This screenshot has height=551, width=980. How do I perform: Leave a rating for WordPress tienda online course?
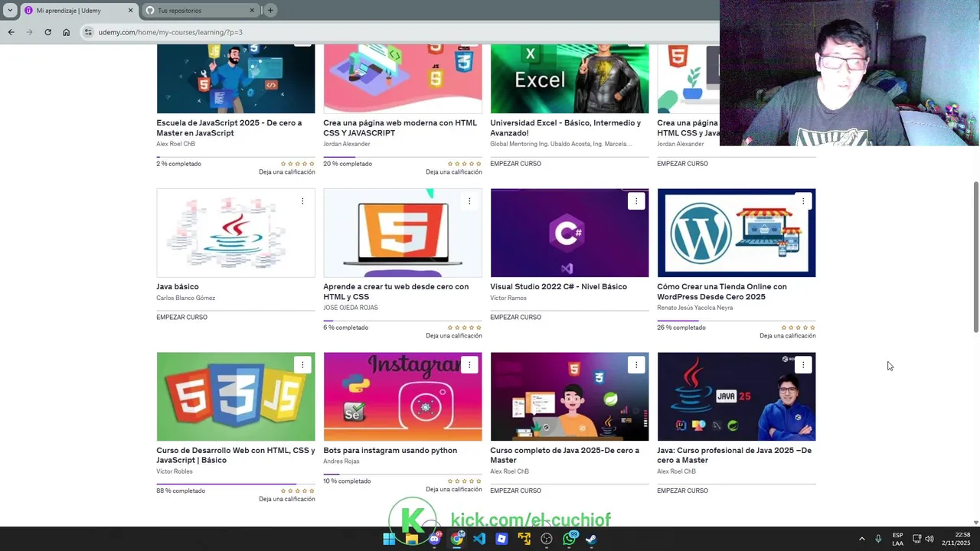click(788, 336)
